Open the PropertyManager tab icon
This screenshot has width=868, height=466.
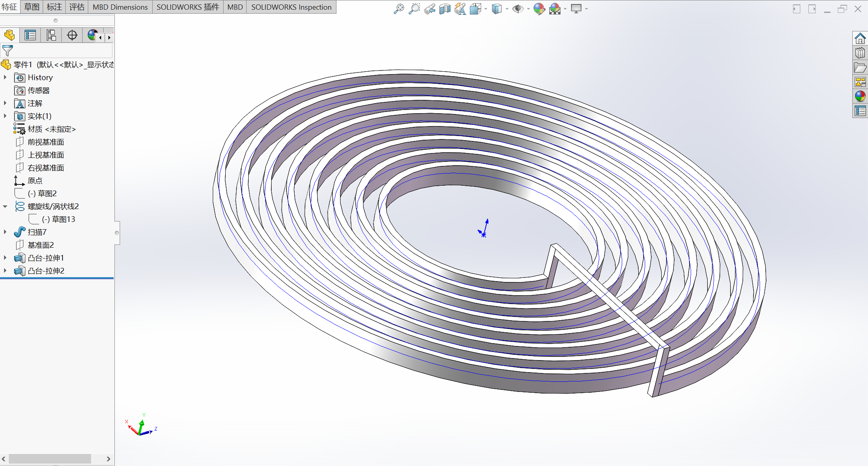click(30, 35)
